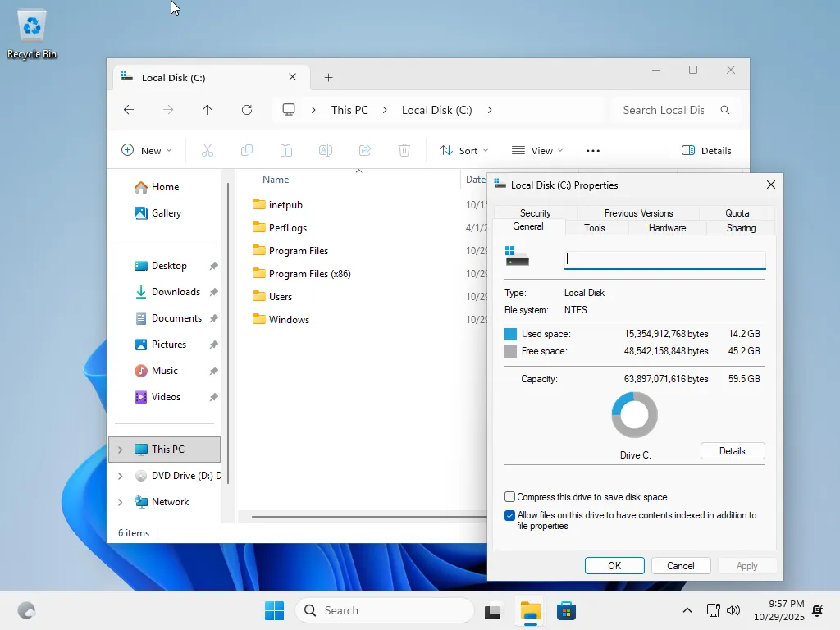Apply the drive property changes
Viewport: 840px width, 630px height.
746,565
